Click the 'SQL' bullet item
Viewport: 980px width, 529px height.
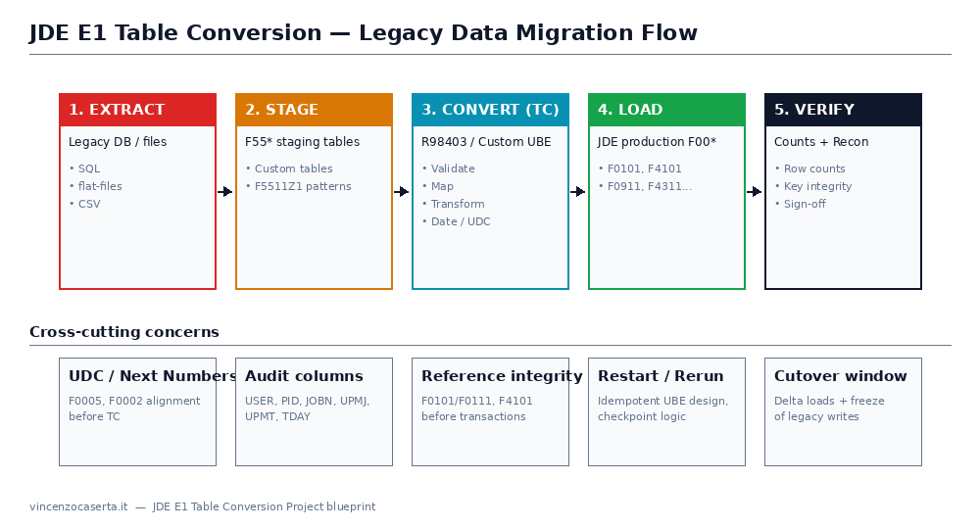click(84, 168)
